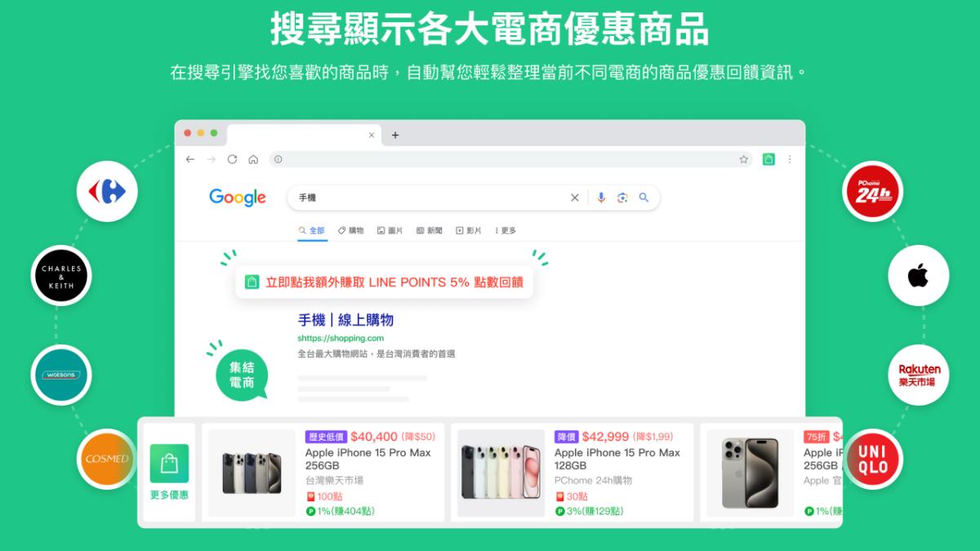Open the titanium iPhone product thumbnail

point(750,473)
